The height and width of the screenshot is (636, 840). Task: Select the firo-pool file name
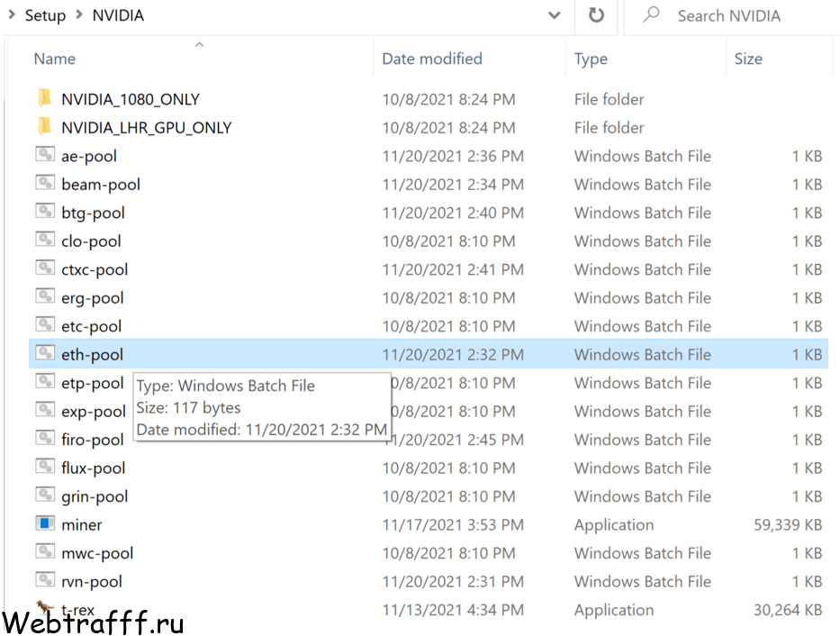[x=92, y=440]
